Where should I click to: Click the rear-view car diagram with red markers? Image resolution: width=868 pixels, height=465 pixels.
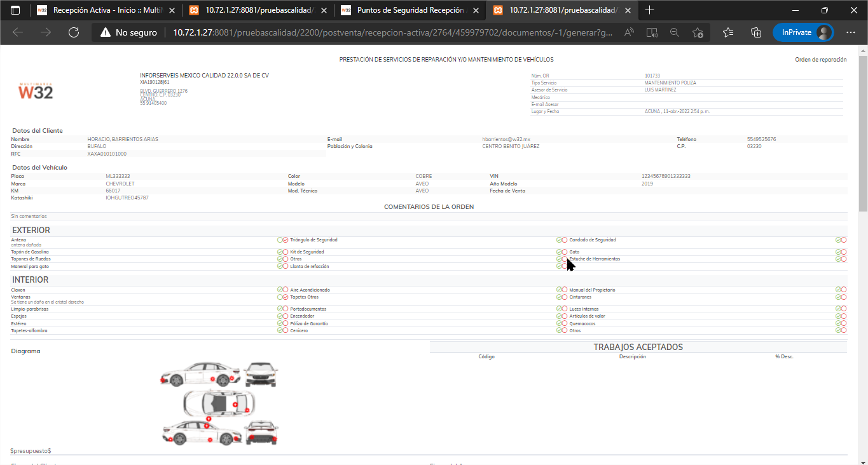pos(261,433)
